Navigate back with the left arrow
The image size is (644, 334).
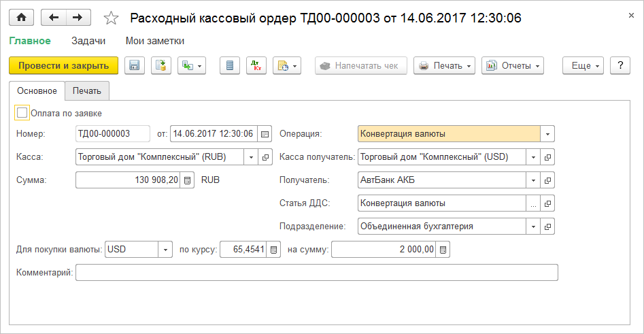click(x=54, y=18)
